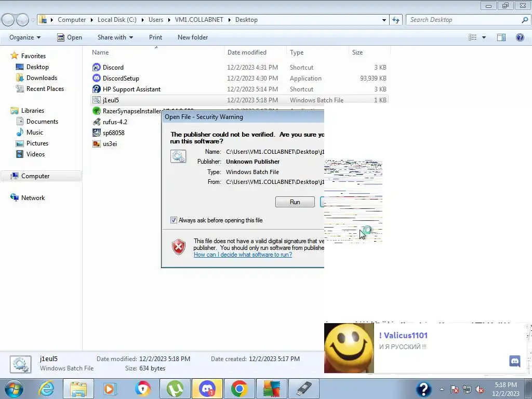Go to Desktop under Favorites
Screen dimensions: 532x399
[37, 67]
